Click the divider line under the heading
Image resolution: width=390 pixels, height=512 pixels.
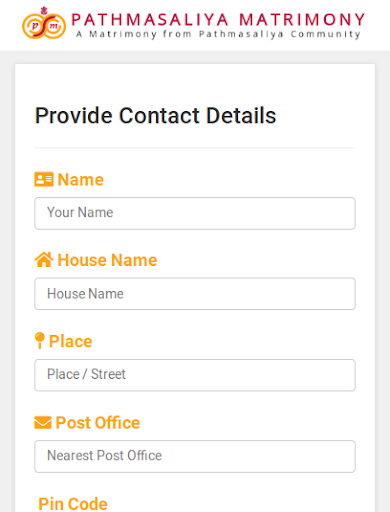click(195, 147)
